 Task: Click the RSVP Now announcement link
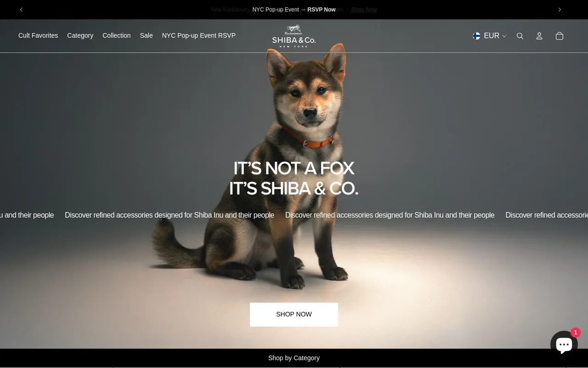321,10
